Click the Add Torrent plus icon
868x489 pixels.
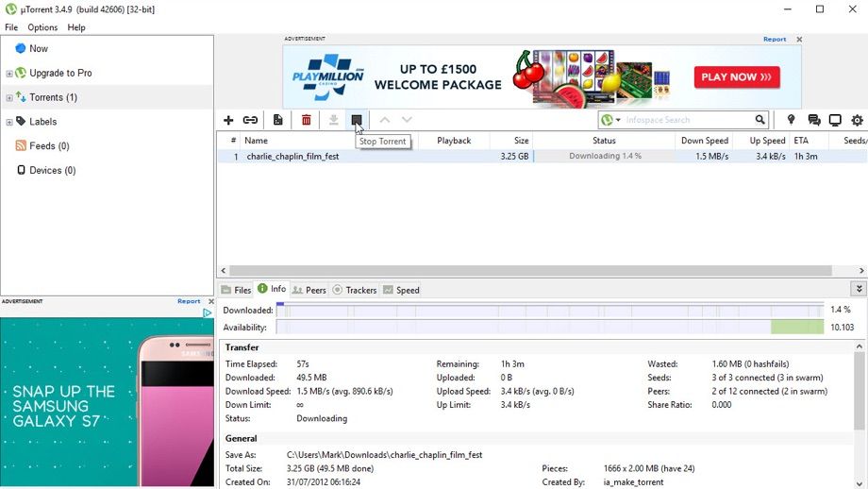click(x=228, y=120)
